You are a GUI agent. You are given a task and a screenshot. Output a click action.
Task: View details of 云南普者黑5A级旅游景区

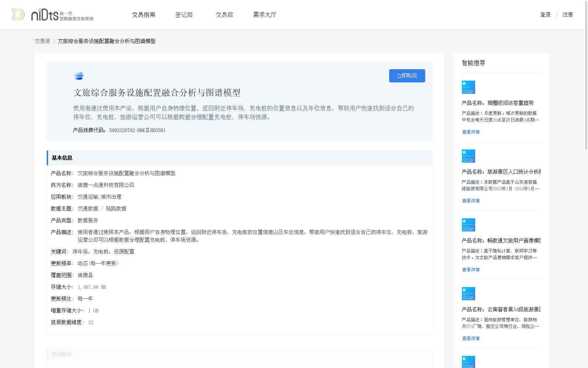(471, 339)
